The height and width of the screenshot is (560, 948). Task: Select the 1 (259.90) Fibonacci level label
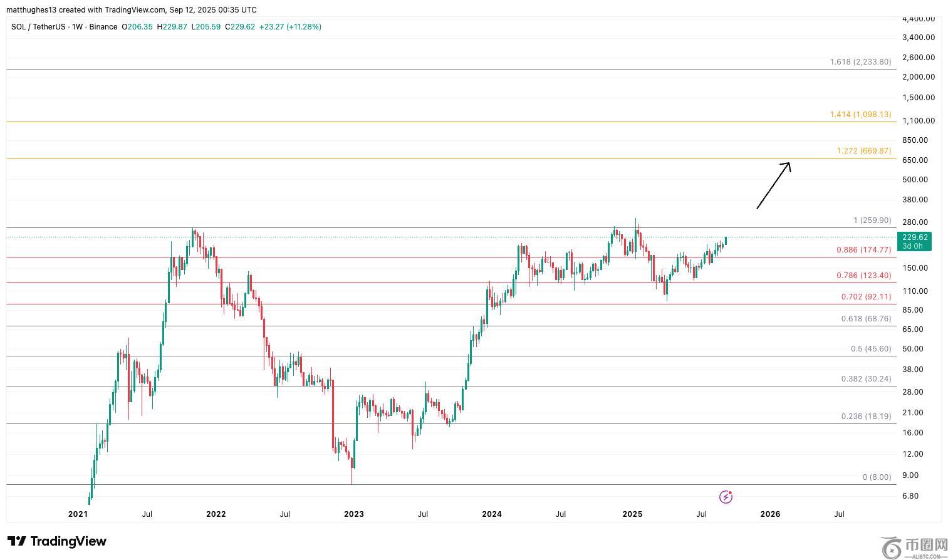872,220
